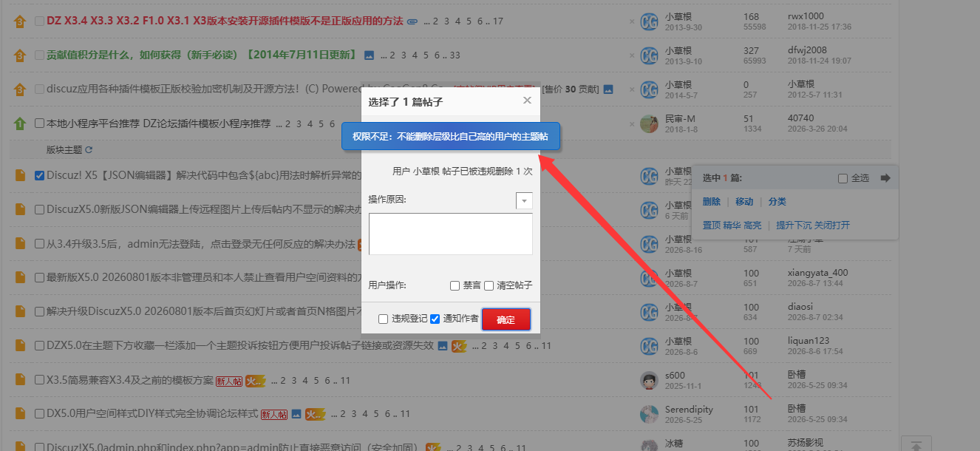Click the 关闭打开 moderation link
This screenshot has width=980, height=451.
tap(832, 225)
